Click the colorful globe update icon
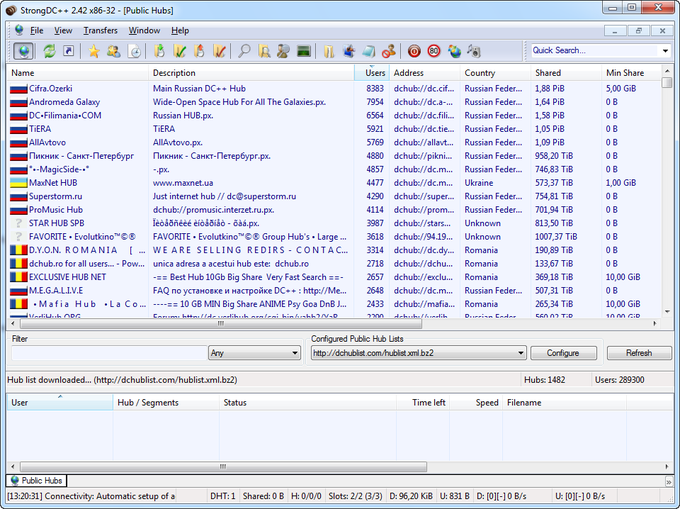680x509 pixels. [454, 51]
